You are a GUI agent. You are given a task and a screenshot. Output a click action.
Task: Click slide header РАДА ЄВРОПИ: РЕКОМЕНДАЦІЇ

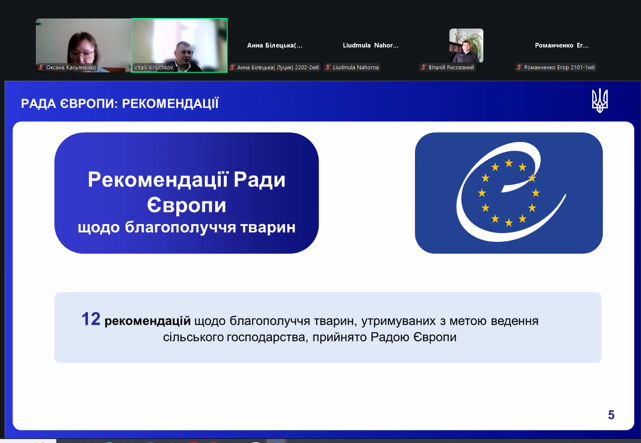[x=120, y=104]
